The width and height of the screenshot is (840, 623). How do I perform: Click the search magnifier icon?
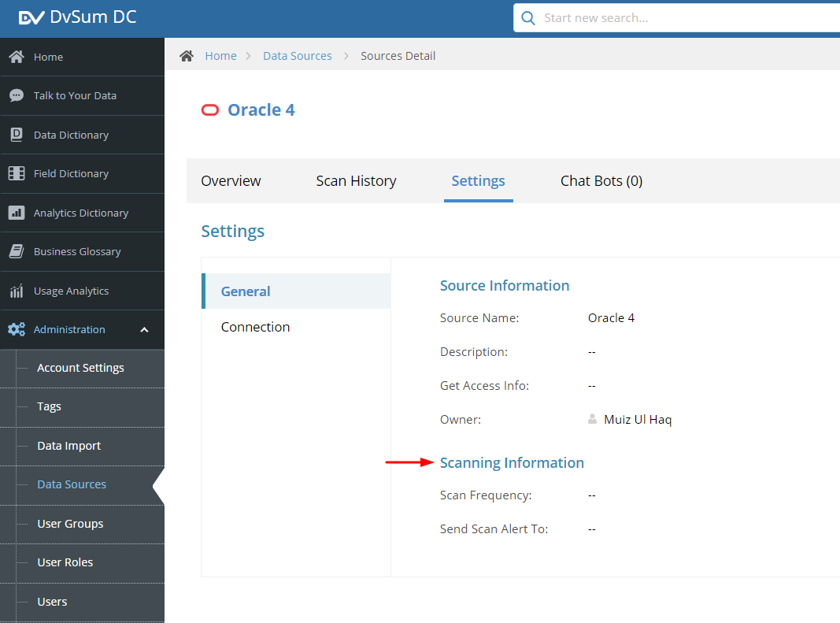(x=528, y=18)
